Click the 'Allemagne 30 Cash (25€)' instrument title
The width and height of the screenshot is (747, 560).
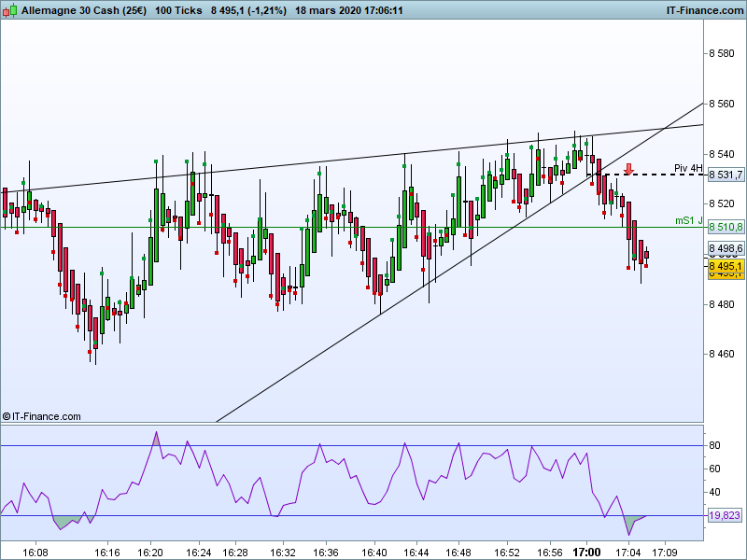pos(84,10)
